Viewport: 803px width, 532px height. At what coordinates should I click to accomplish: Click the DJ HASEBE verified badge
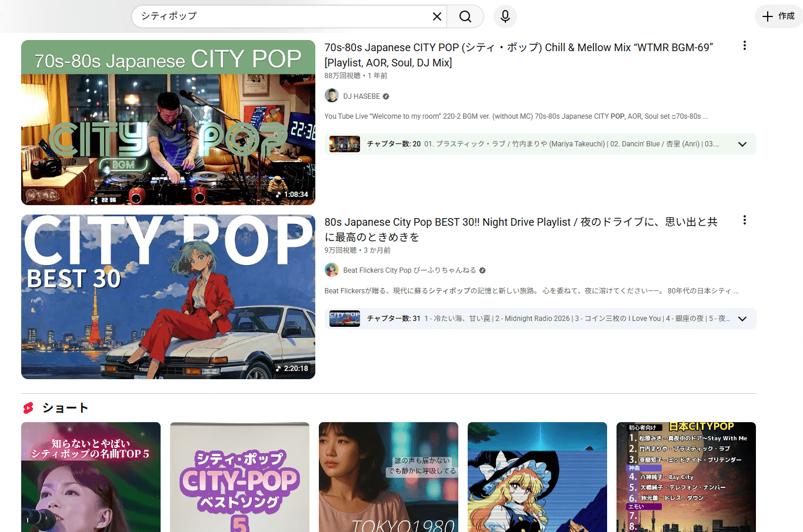(x=386, y=96)
